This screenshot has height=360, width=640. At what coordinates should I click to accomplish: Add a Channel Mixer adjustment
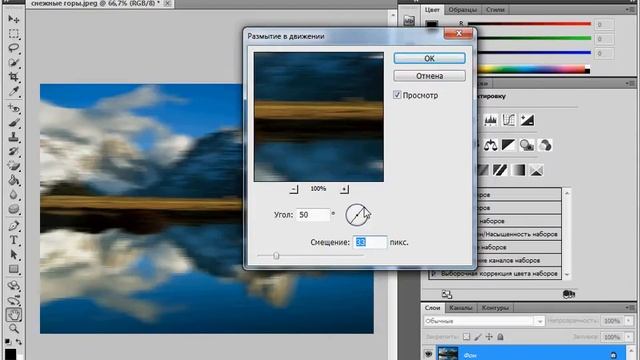tap(545, 145)
